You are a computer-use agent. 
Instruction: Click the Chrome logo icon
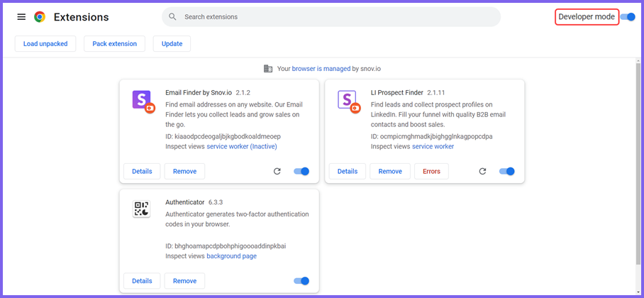(x=40, y=17)
